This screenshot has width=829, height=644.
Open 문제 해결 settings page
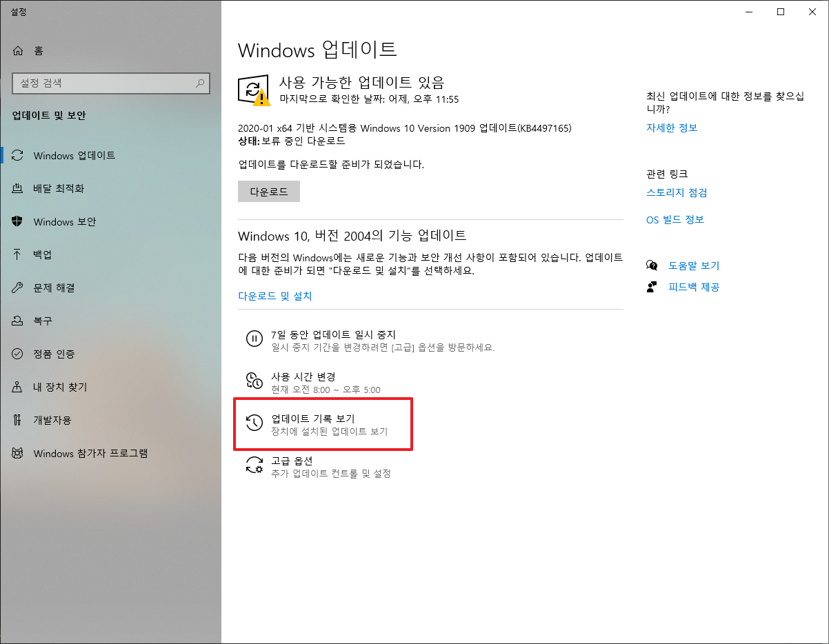point(110,288)
